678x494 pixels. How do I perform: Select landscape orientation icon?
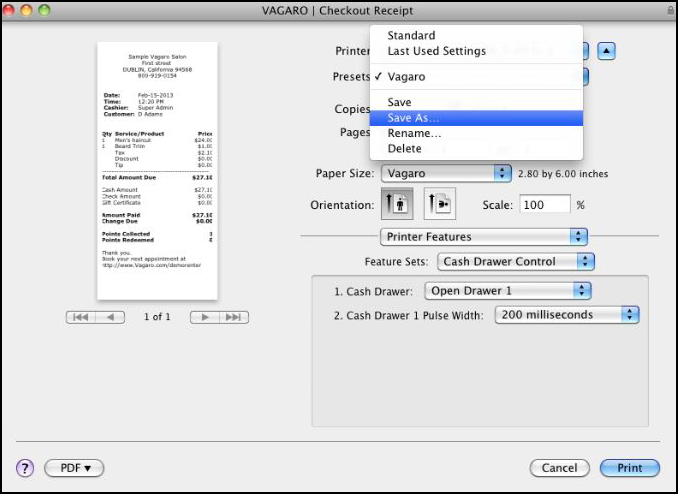tap(440, 204)
